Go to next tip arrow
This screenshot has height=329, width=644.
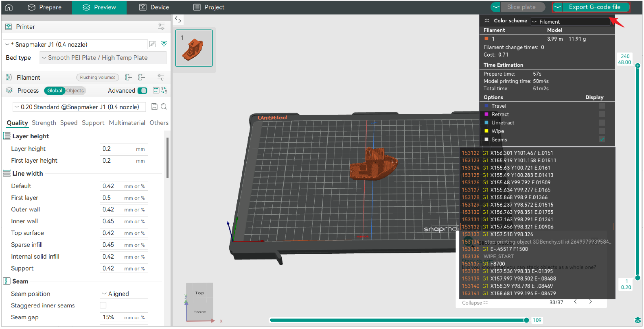590,302
